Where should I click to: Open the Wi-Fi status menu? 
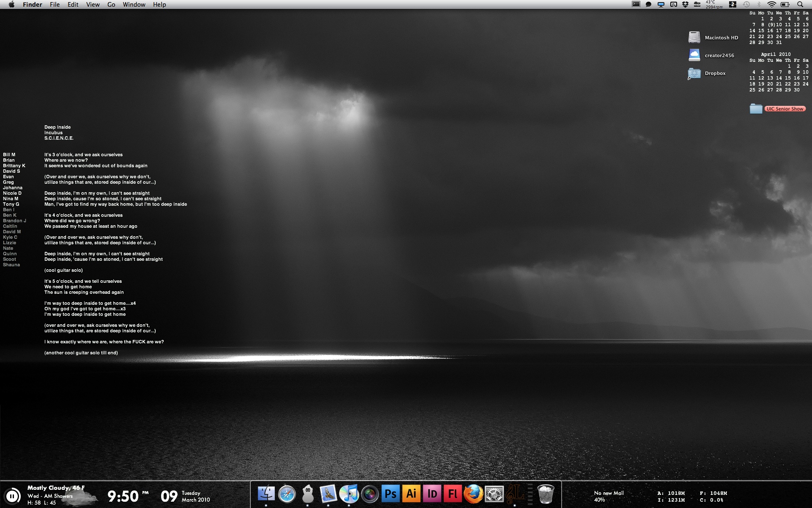[772, 4]
